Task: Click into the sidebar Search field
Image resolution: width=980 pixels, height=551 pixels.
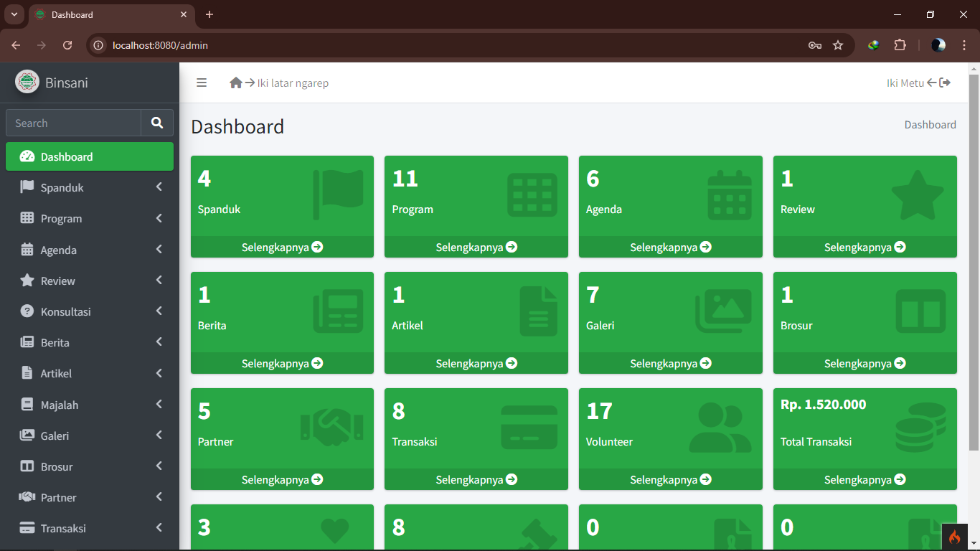Action: point(73,123)
